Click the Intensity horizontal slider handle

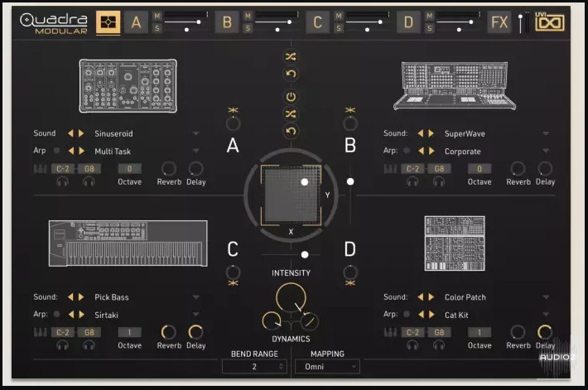(x=305, y=255)
